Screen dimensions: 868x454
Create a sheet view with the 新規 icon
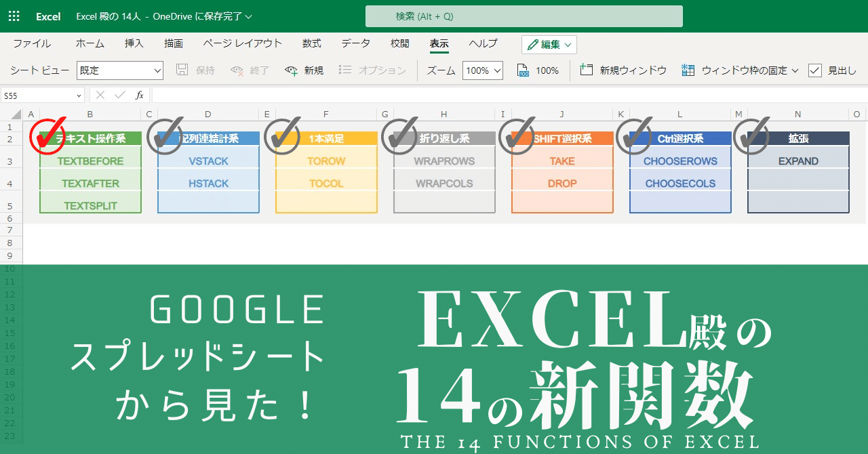pyautogui.click(x=291, y=70)
